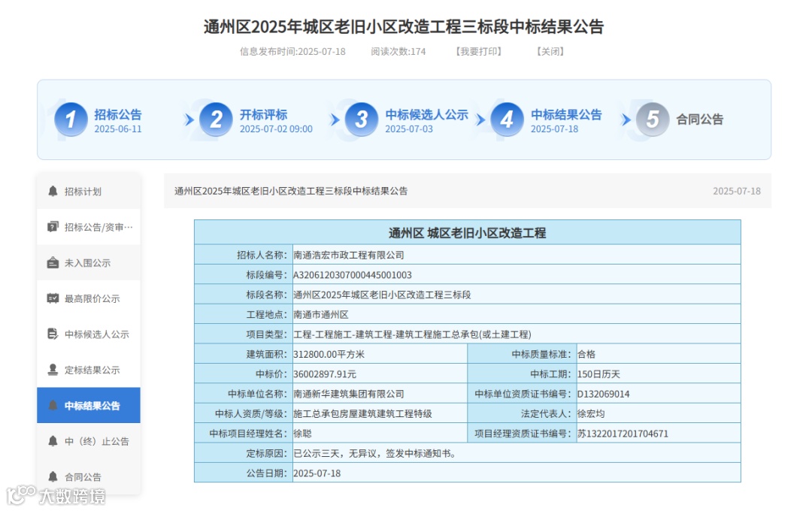Screen dimensions: 812x511
Task: Open 招标公告/资审 sidebar item
Action: pyautogui.click(x=89, y=227)
